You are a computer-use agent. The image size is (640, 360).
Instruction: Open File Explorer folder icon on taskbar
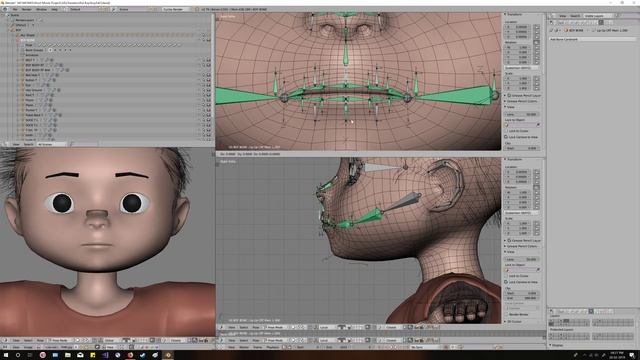pos(68,355)
